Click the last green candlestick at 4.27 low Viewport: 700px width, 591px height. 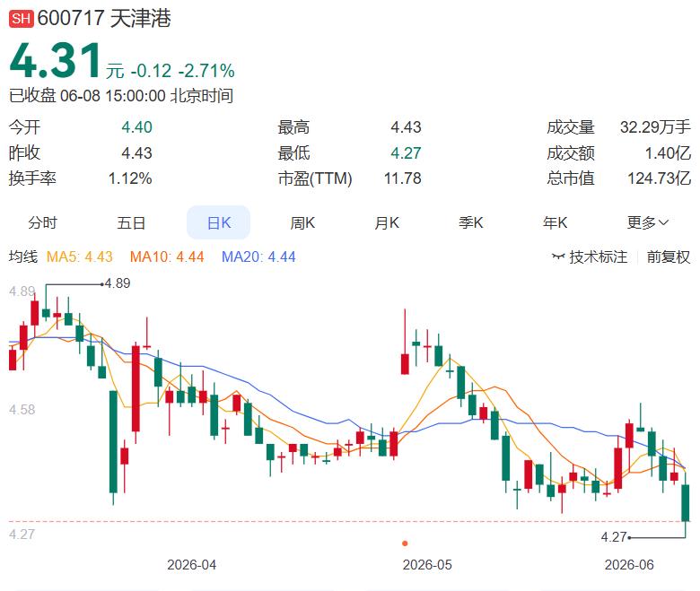pyautogui.click(x=686, y=503)
